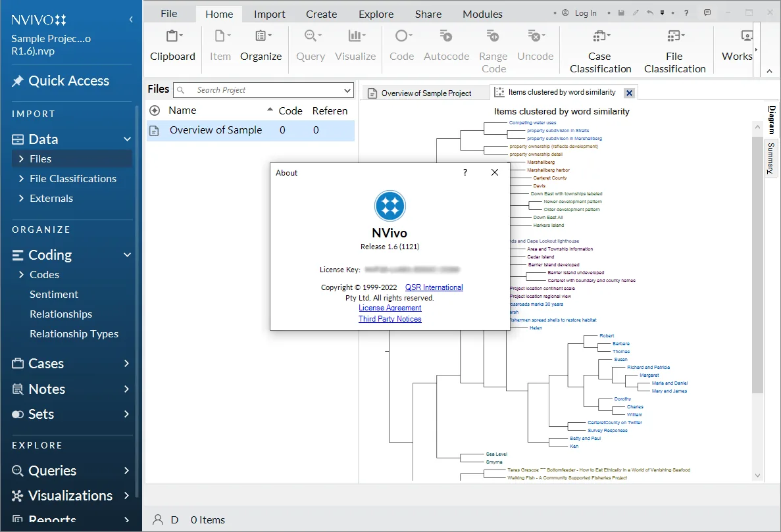Open the Search Project dropdown arrow
This screenshot has width=781, height=532.
[x=347, y=90]
